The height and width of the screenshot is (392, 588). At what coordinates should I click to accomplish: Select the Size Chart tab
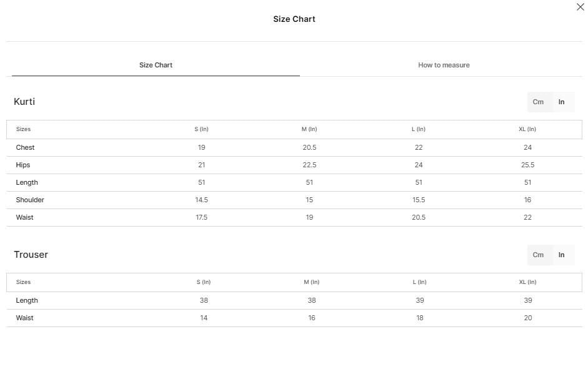pos(156,65)
